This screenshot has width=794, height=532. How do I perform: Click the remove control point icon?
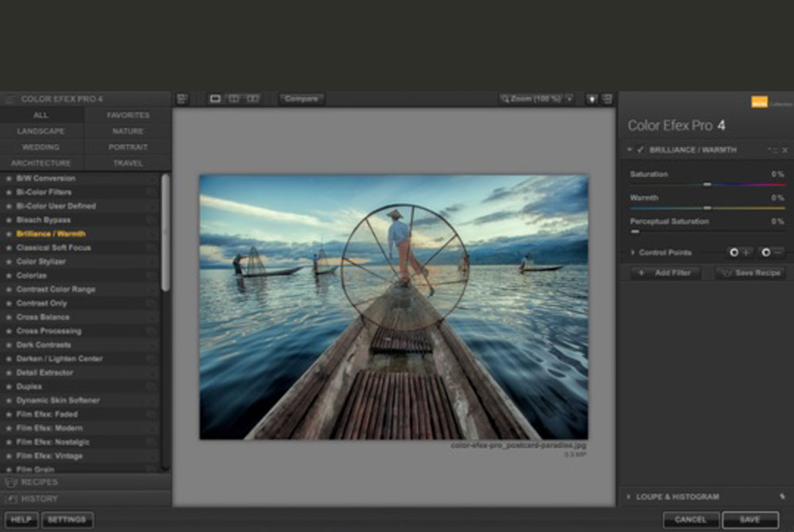click(x=766, y=253)
